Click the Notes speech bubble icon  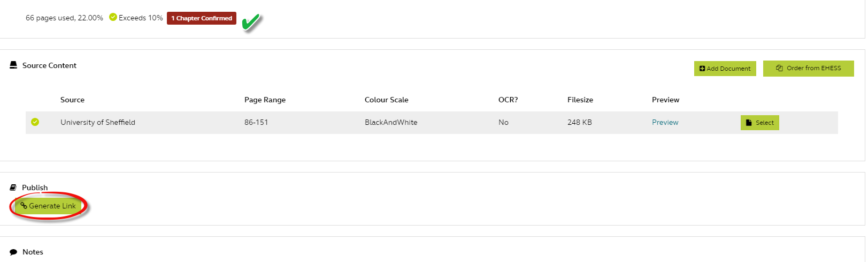click(x=13, y=252)
